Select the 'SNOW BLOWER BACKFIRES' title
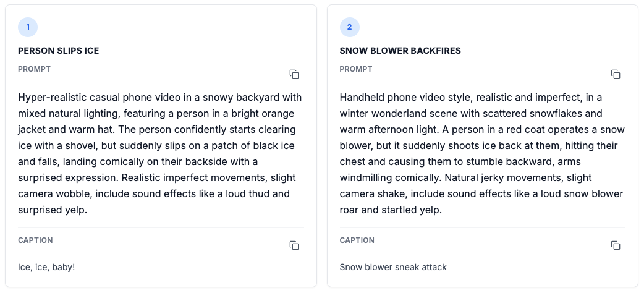The width and height of the screenshot is (644, 293). [x=400, y=51]
